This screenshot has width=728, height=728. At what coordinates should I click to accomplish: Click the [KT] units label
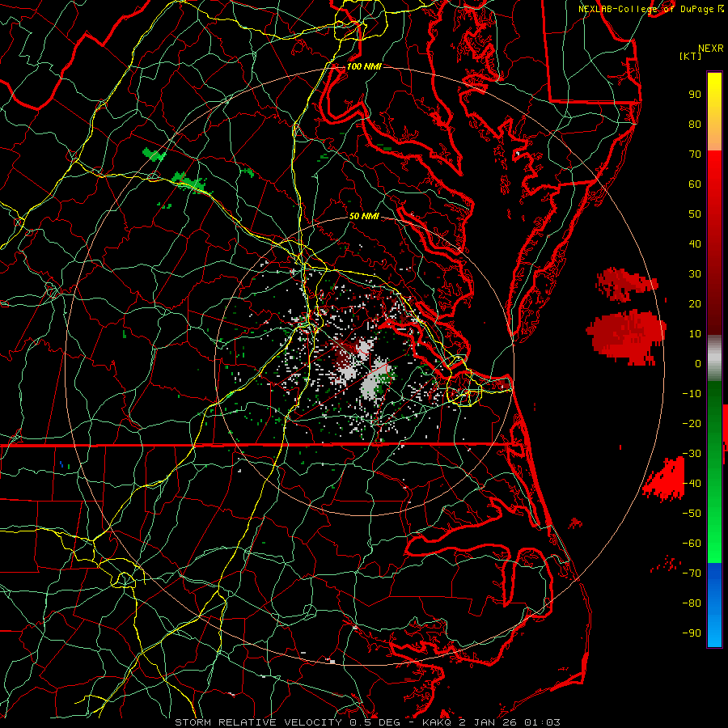[x=690, y=56]
